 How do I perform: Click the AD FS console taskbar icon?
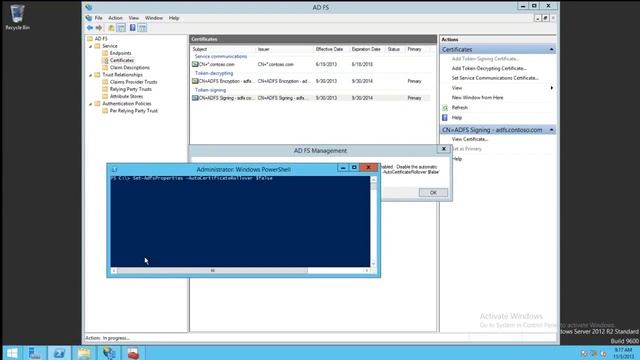tap(109, 353)
